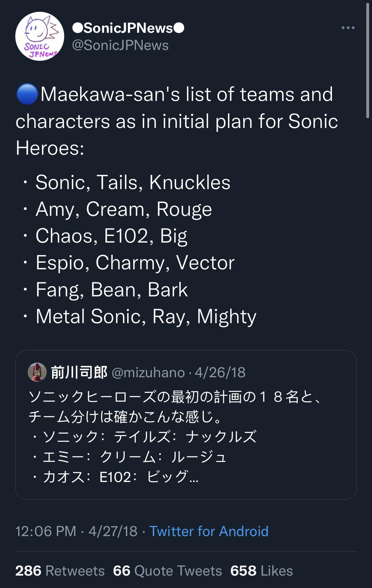Tap the tweet date 4/27/18

coord(113,531)
